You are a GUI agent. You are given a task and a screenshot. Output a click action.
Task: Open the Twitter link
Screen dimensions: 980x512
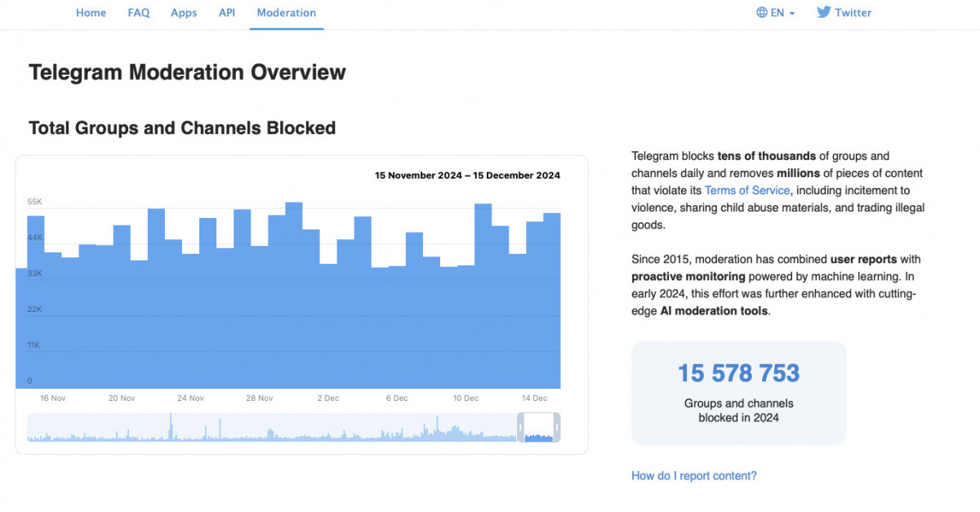[853, 13]
